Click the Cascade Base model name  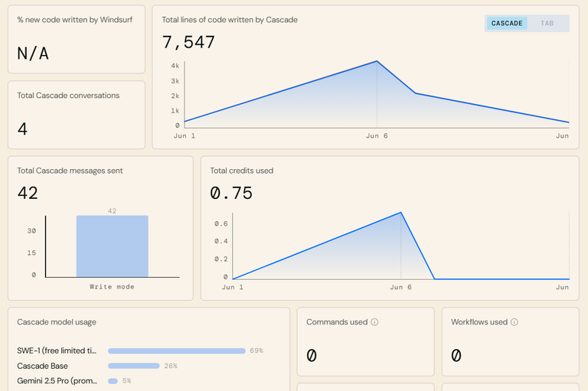point(42,366)
